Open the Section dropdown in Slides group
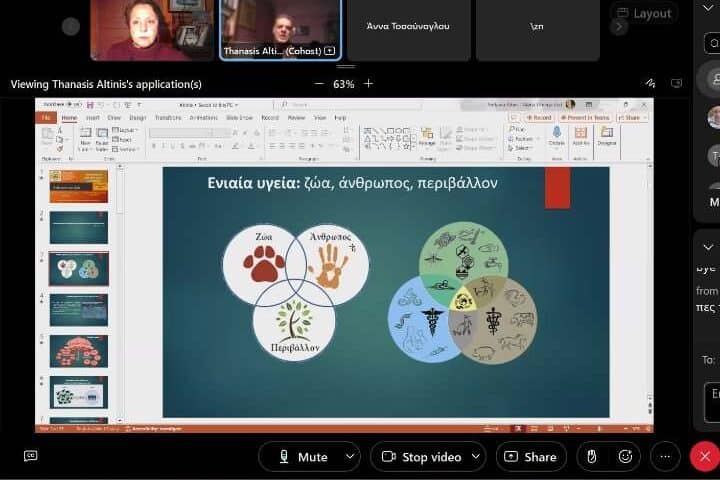The height and width of the screenshot is (480, 720). (x=125, y=149)
